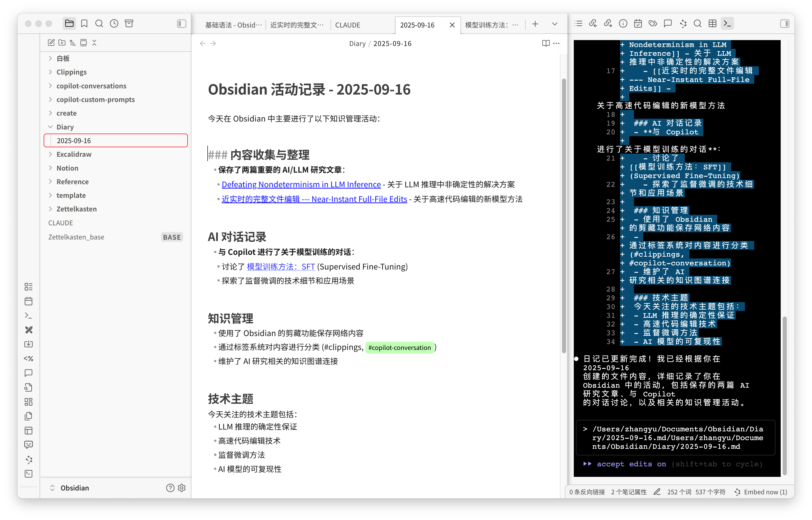Click the new folder icon
The width and height of the screenshot is (812, 520).
(62, 43)
